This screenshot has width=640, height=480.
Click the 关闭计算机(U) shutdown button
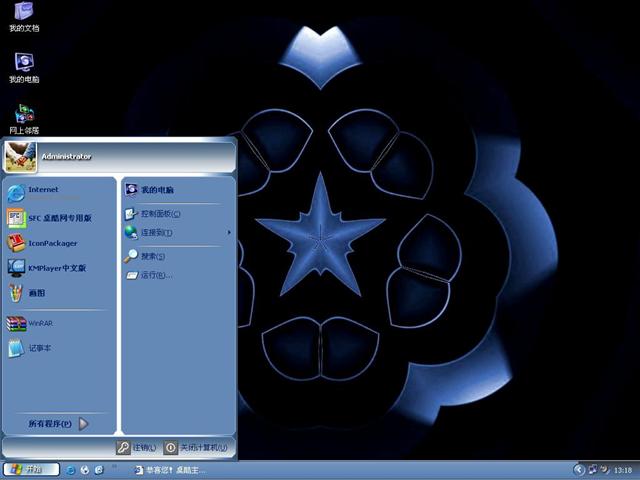coord(196,448)
